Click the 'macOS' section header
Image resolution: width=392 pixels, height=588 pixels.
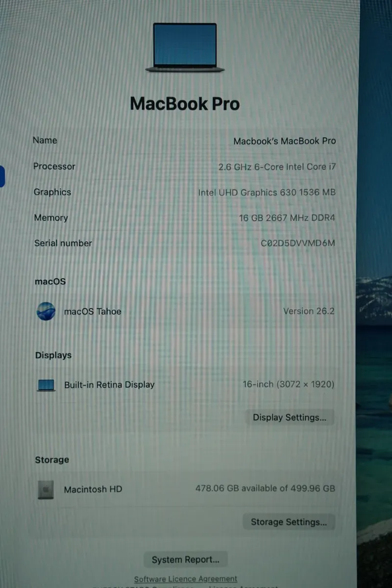[x=50, y=281]
